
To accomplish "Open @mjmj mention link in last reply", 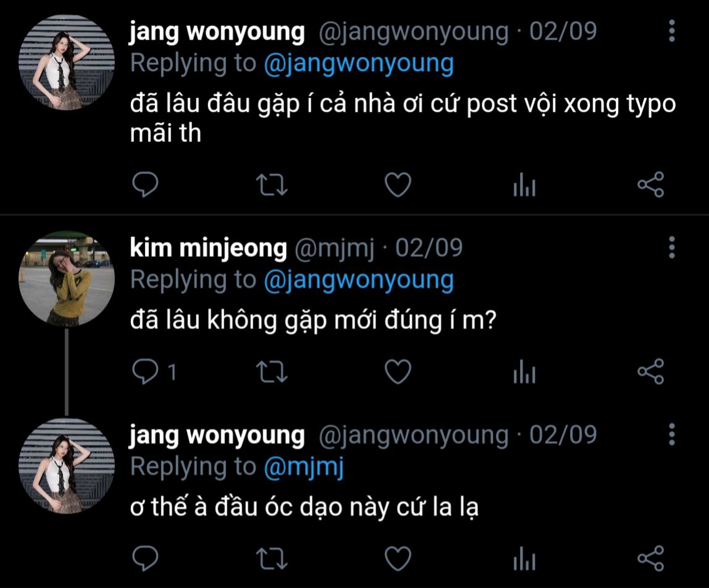I will (304, 466).
